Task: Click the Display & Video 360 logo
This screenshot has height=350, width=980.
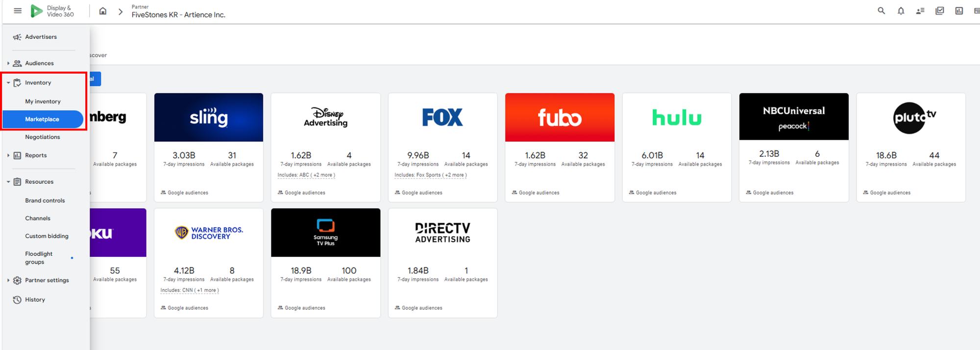Action: (x=52, y=11)
